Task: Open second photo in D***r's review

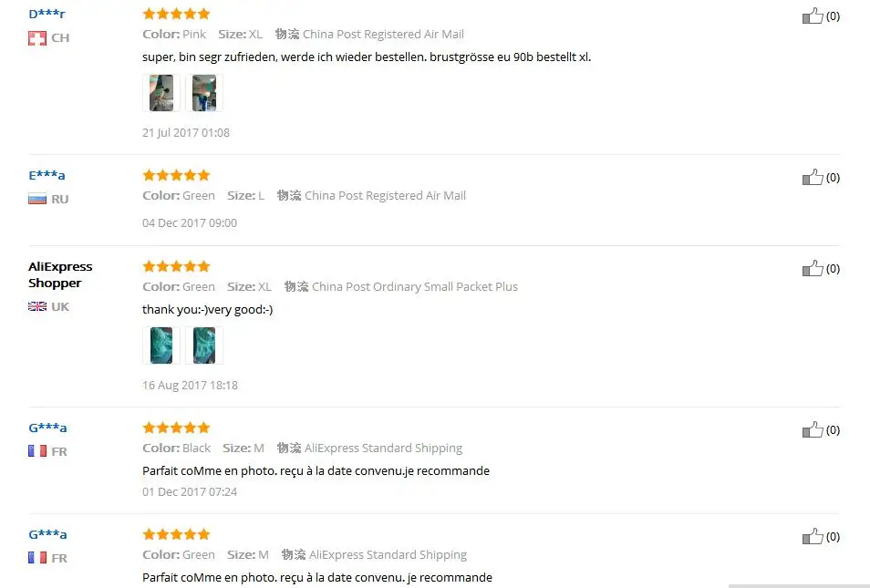Action: tap(204, 93)
